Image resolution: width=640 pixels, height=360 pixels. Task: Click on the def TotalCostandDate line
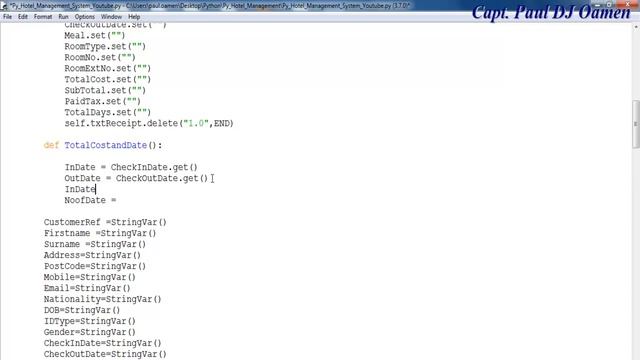click(x=103, y=145)
